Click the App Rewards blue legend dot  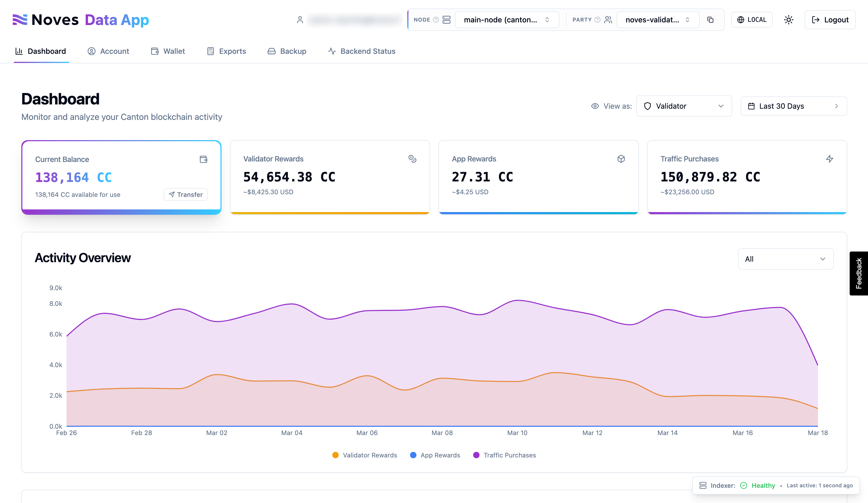coord(413,455)
